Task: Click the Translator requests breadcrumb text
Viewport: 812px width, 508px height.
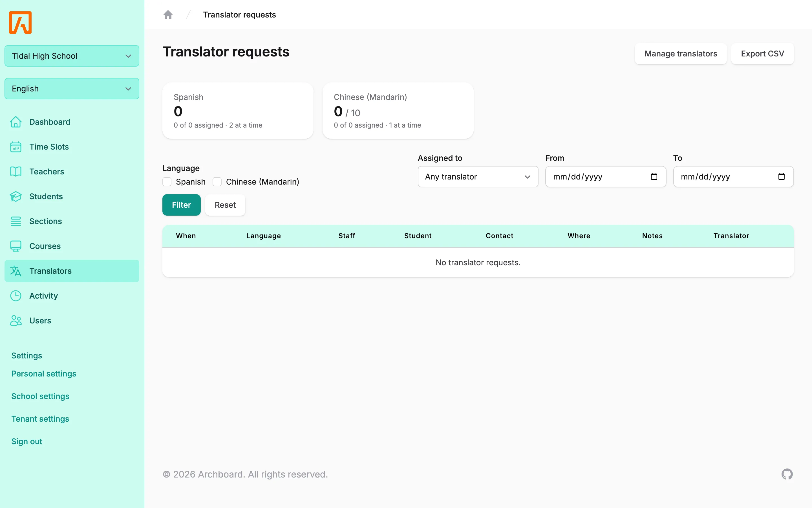Action: [239, 15]
